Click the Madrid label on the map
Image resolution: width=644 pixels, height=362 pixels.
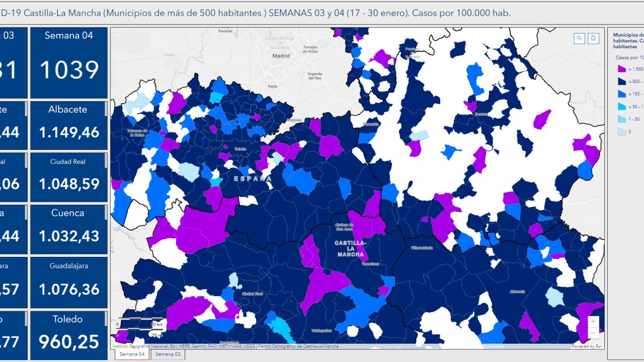point(281,56)
